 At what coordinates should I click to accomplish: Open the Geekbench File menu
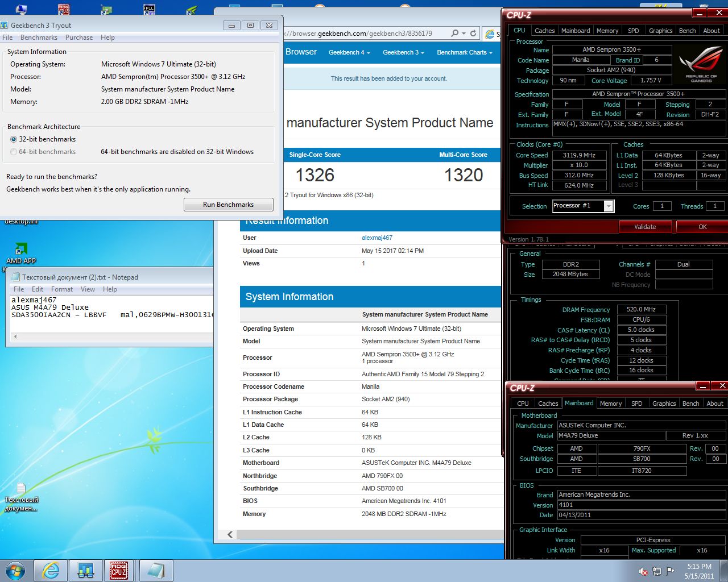7,38
